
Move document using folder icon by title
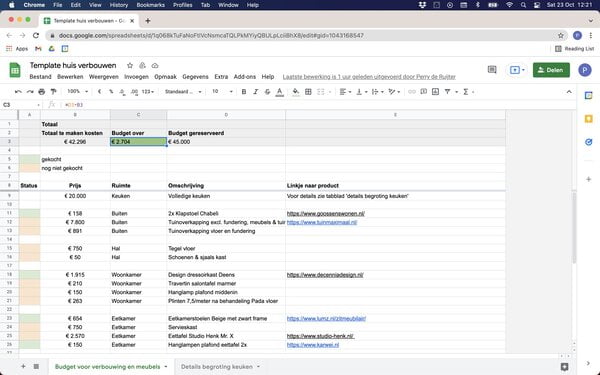pyautogui.click(x=142, y=65)
